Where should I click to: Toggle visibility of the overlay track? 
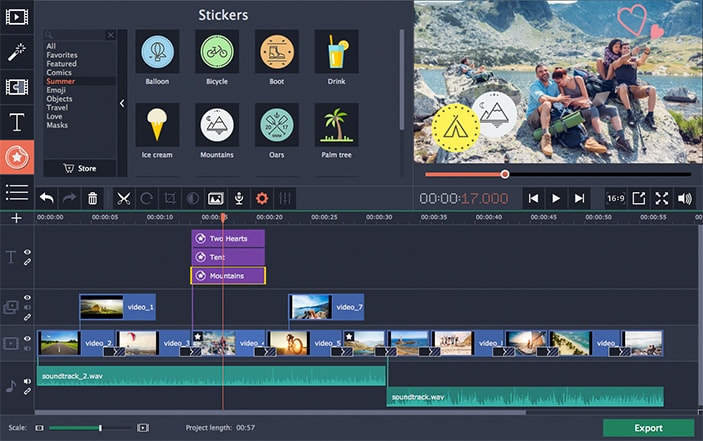click(27, 298)
